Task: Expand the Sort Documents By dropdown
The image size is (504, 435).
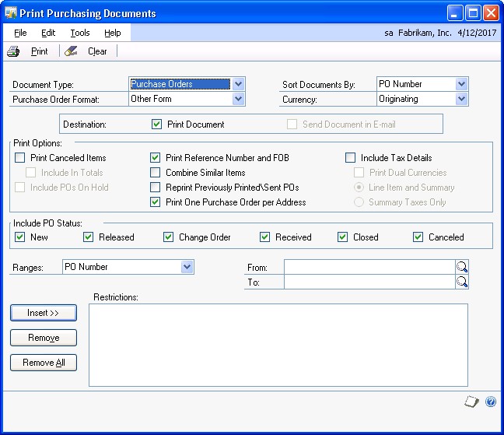Action: pyautogui.click(x=461, y=84)
